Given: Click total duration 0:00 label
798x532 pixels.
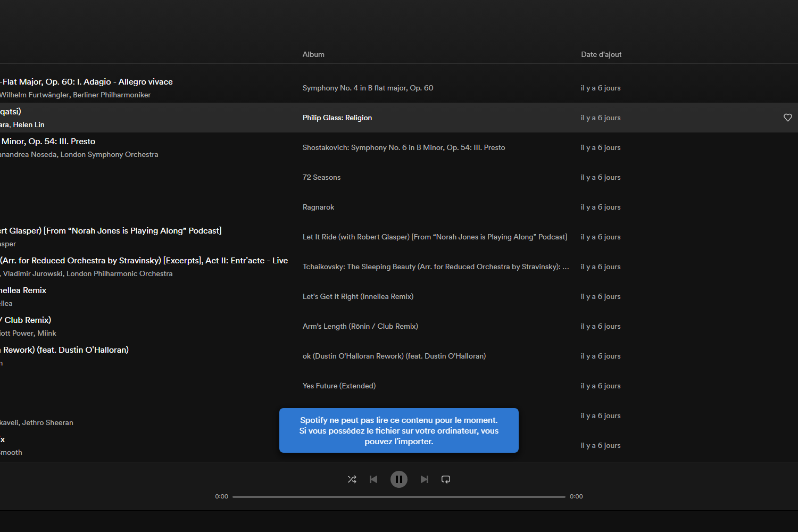Looking at the screenshot, I should (576, 496).
